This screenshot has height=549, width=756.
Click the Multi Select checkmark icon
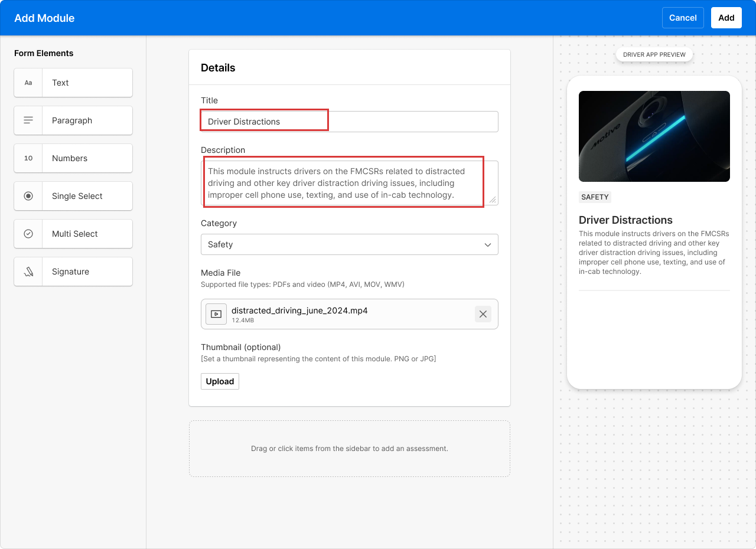(28, 234)
